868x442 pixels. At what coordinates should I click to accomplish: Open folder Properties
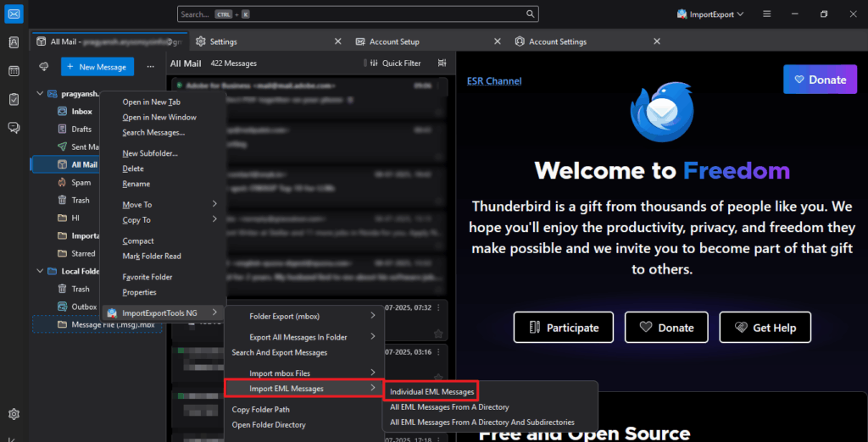tap(140, 292)
